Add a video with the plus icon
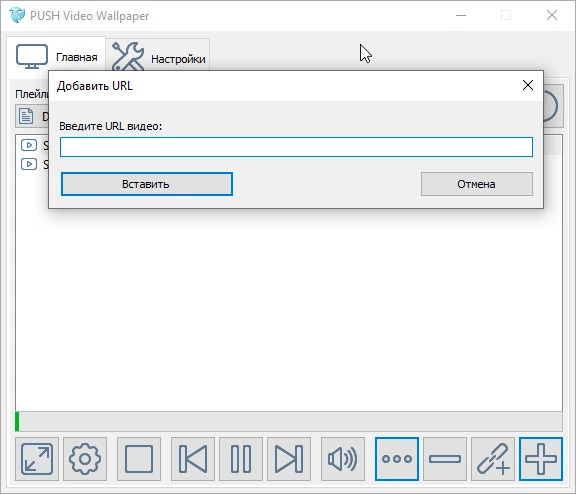The image size is (576, 494). (x=541, y=459)
